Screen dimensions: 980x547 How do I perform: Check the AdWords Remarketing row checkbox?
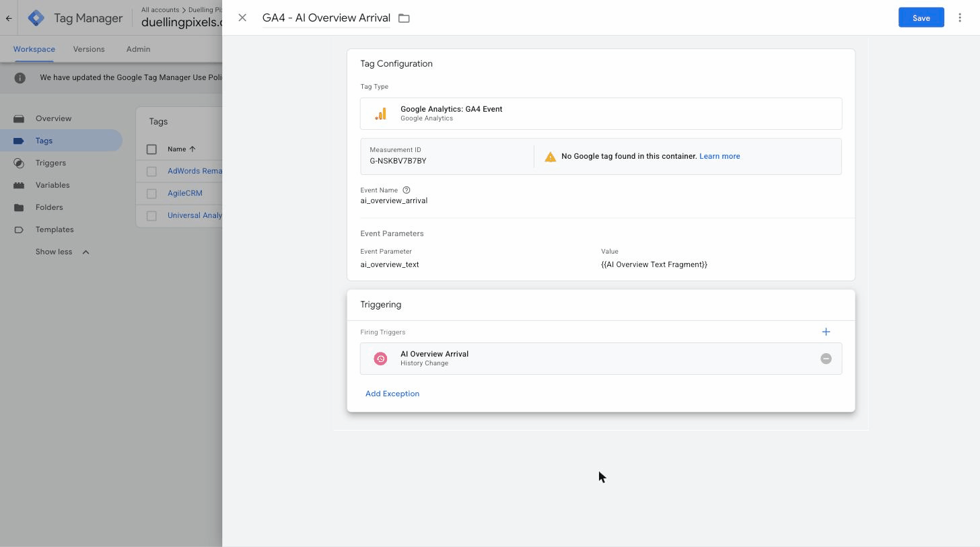coord(151,172)
